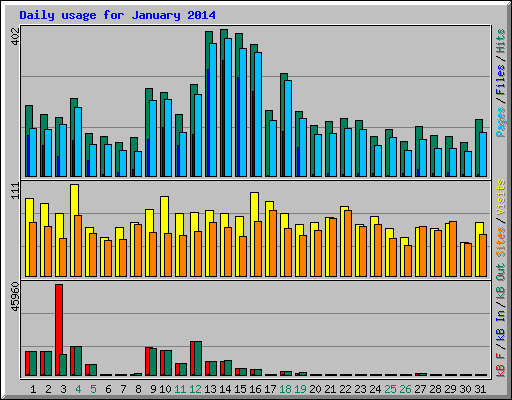
Task: Select the cyan pages bar for day 1
Action: tap(33, 152)
